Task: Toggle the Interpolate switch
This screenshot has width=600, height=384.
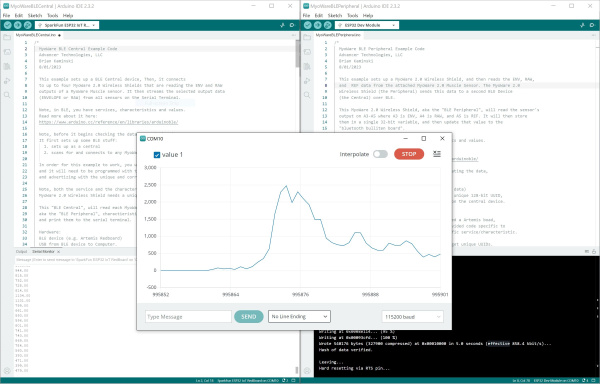Action: tap(380, 154)
